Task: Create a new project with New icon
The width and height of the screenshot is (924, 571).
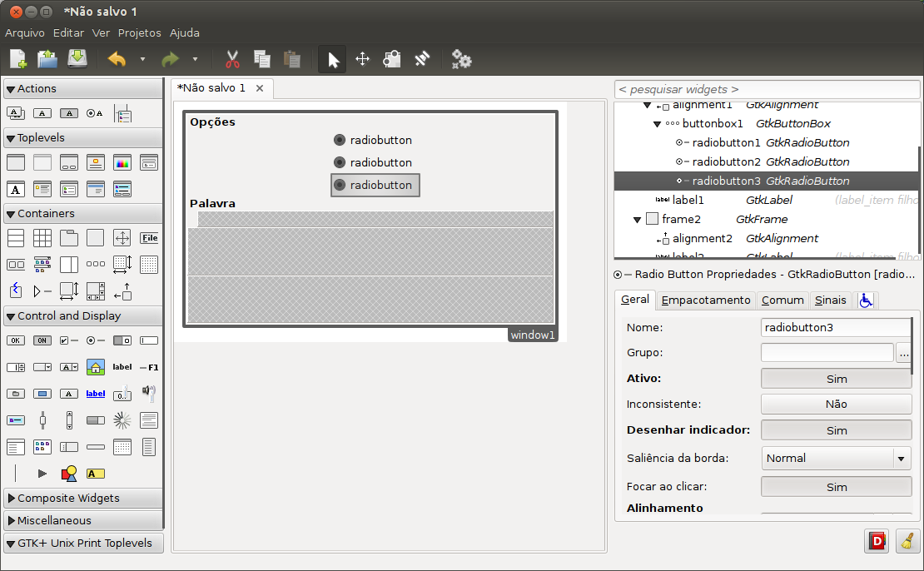Action: [x=18, y=59]
